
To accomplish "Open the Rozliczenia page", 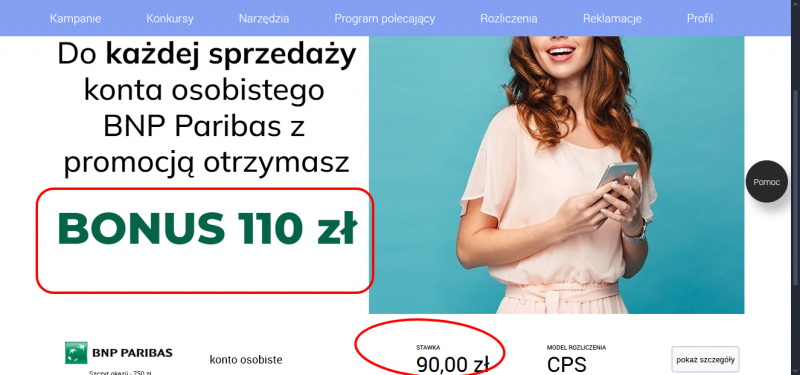I will pos(509,19).
